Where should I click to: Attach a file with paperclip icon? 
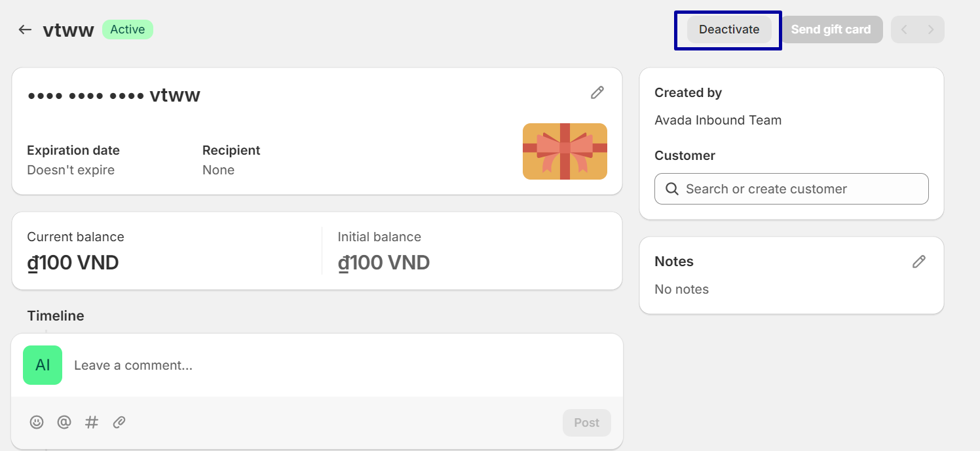pyautogui.click(x=119, y=422)
